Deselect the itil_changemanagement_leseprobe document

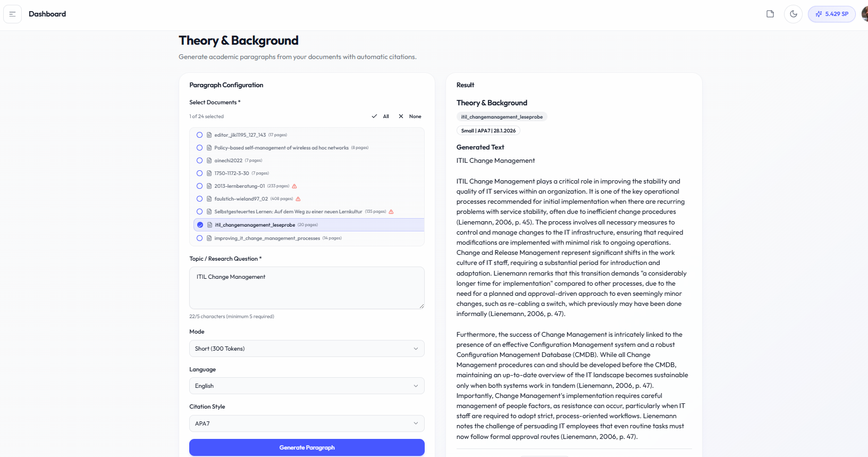pyautogui.click(x=200, y=225)
